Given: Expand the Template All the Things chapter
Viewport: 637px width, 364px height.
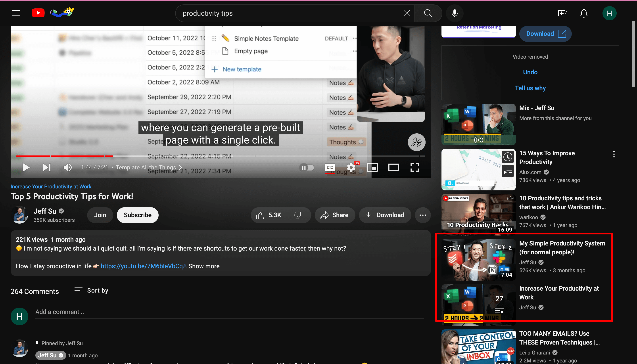Looking at the screenshot, I should coord(149,167).
